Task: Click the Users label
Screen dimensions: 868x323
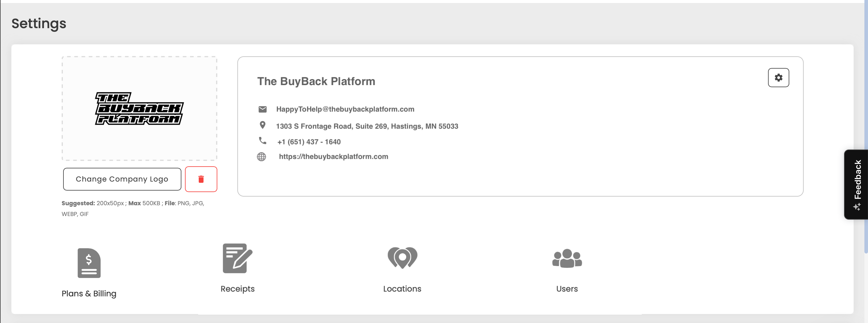Action: pos(567,289)
